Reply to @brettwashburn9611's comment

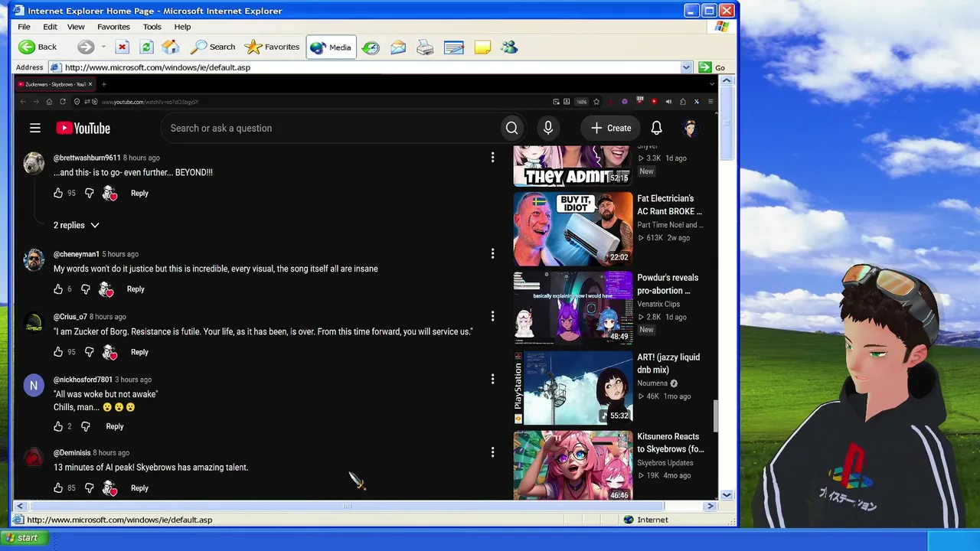(139, 194)
